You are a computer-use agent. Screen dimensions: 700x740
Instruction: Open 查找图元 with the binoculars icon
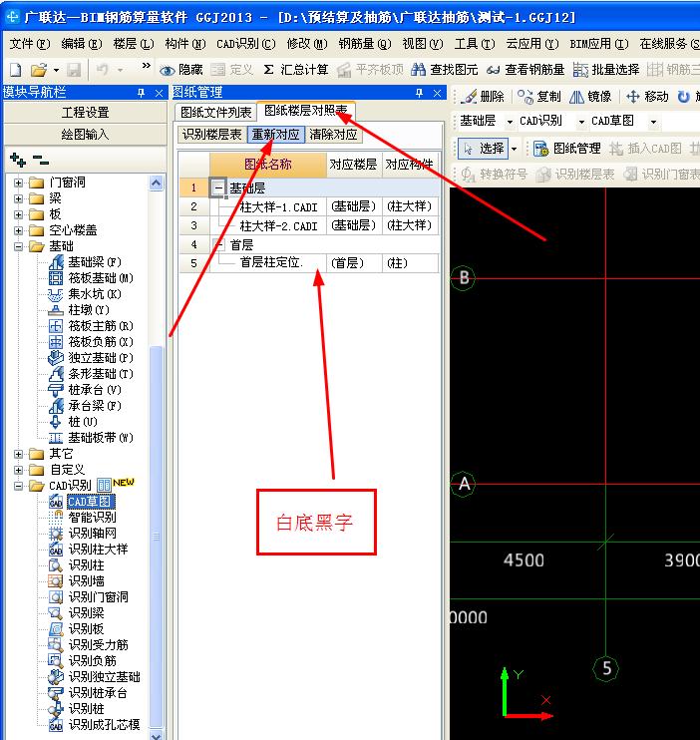pyautogui.click(x=444, y=70)
